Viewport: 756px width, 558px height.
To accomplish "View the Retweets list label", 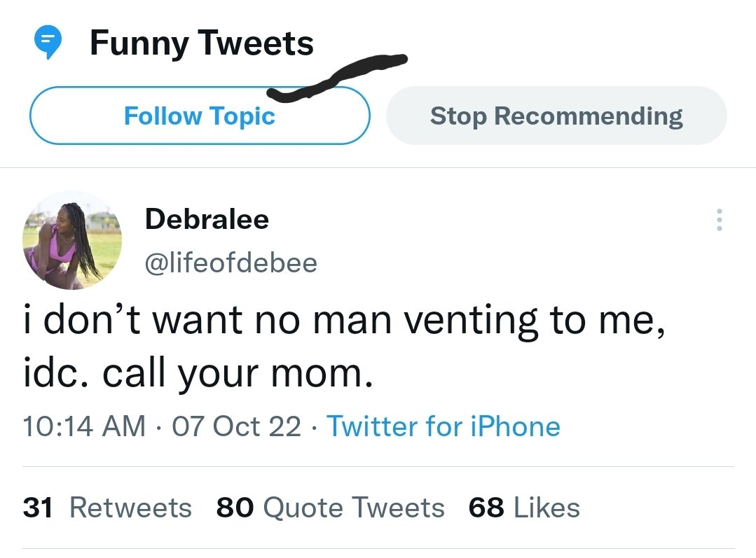I will 130,508.
